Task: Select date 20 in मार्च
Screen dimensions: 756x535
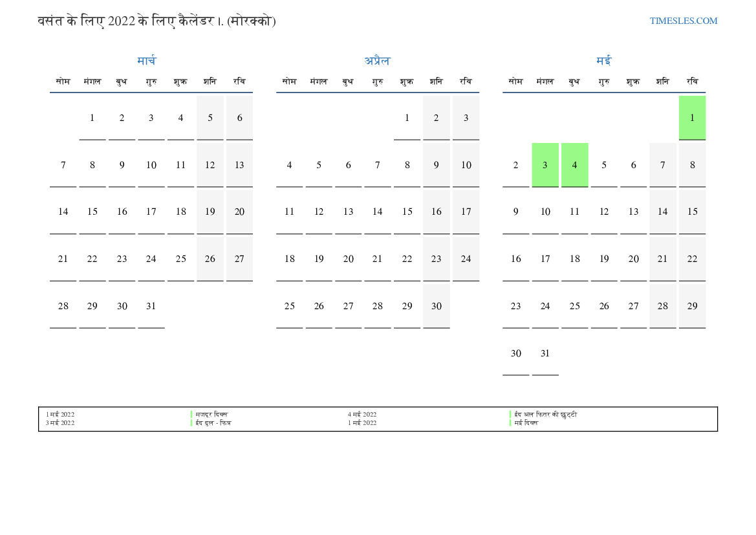Action: point(239,212)
